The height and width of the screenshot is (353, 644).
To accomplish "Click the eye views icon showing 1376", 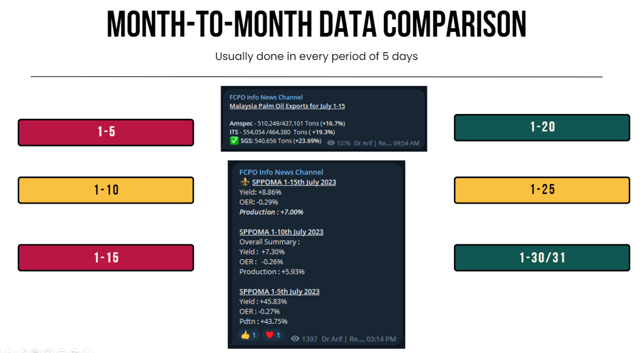I will click(331, 143).
